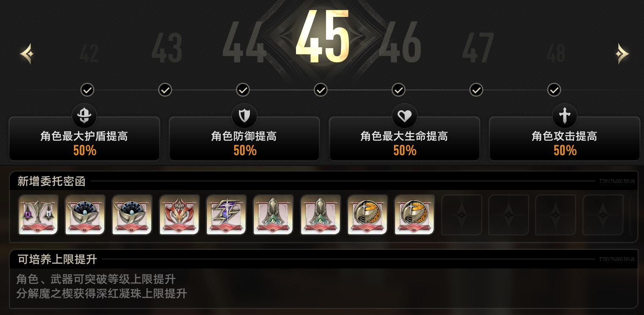Click the right arrow star to go to higher levels

(622, 54)
